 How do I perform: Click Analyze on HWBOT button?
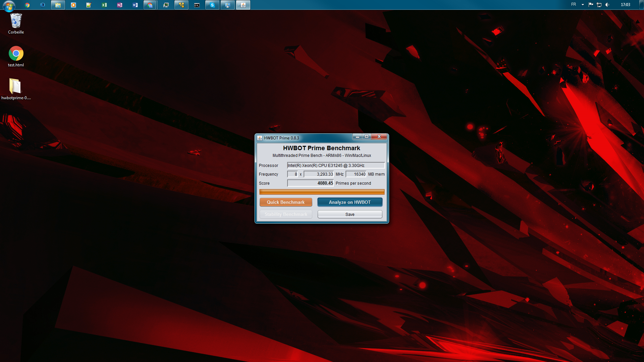click(350, 202)
